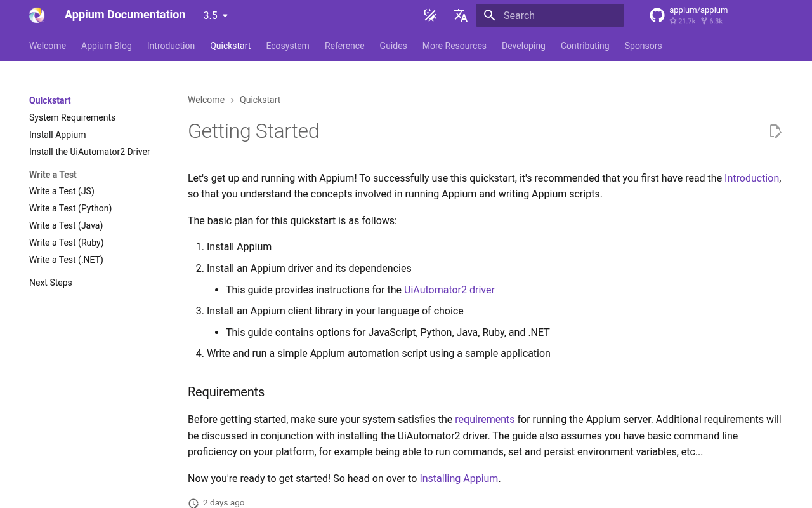Open the Reference tab
The height and width of the screenshot is (508, 812).
pyautogui.click(x=344, y=46)
